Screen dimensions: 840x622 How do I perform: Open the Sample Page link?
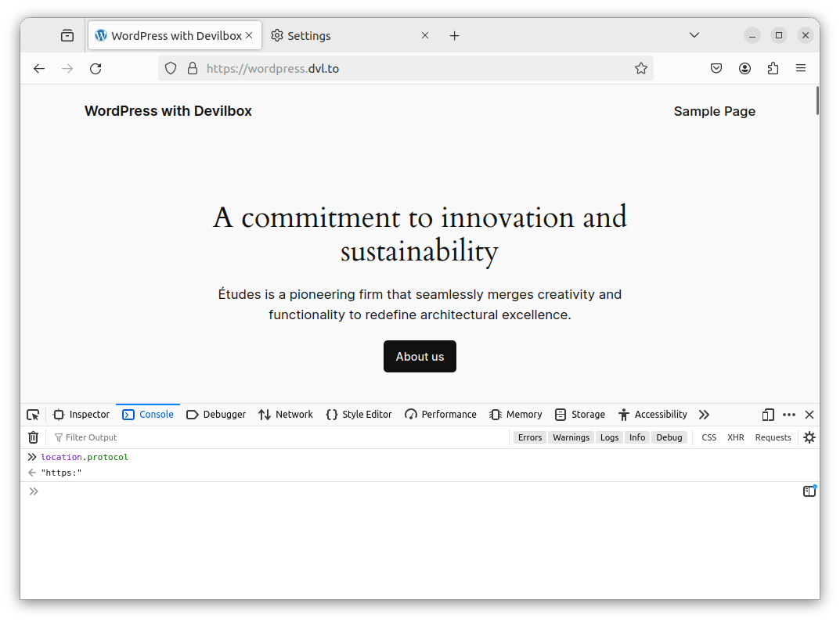tap(714, 111)
